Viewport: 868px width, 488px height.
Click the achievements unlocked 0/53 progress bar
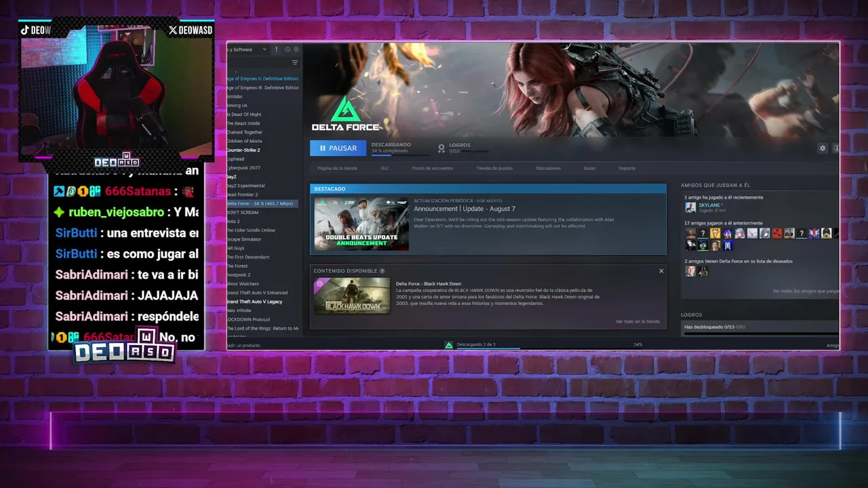tap(761, 333)
